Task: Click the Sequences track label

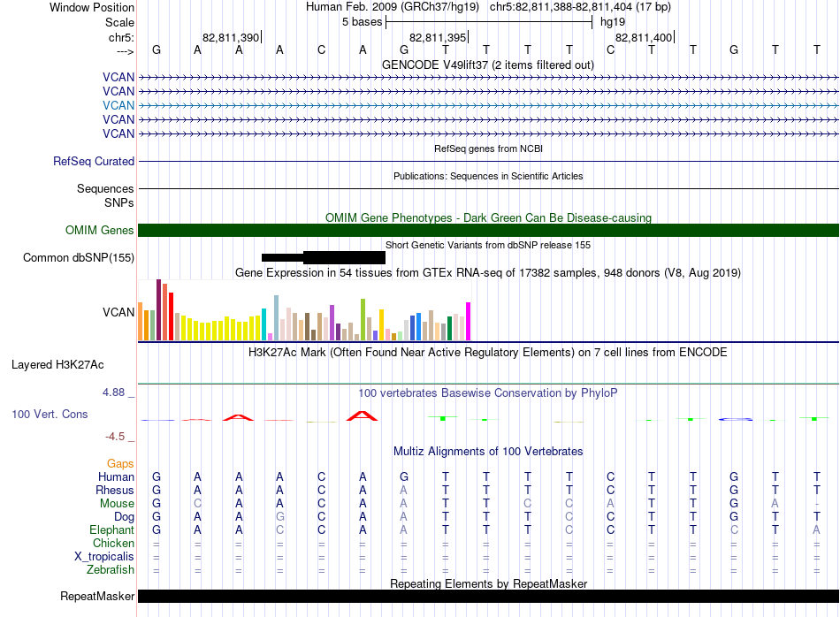Action: [x=105, y=188]
